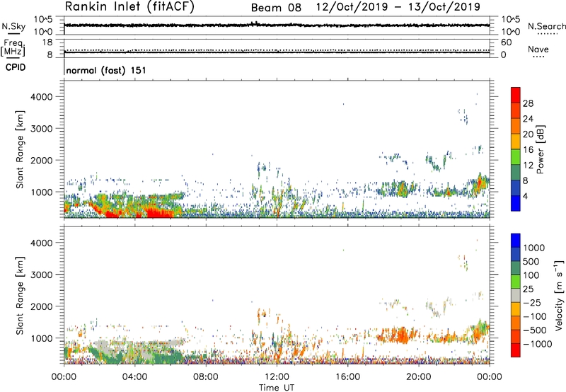Screen dimensions: 566x392
Task: Pick the light green segment of Velocity color bar
Action: (516, 282)
